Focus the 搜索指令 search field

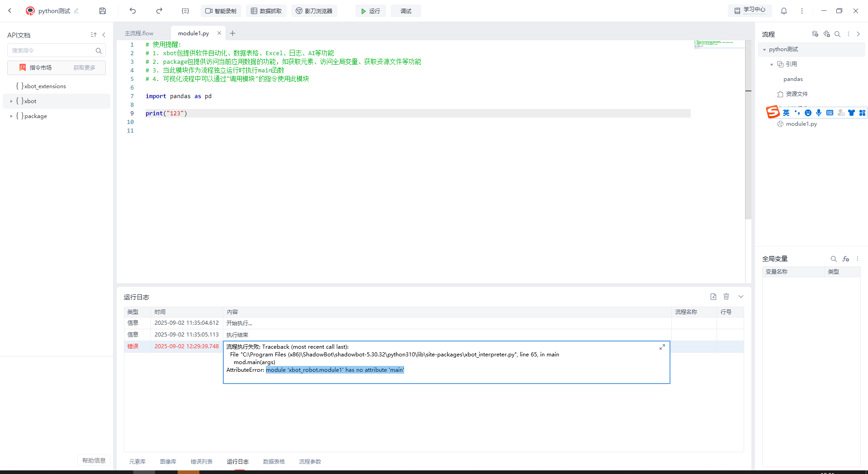(57, 50)
